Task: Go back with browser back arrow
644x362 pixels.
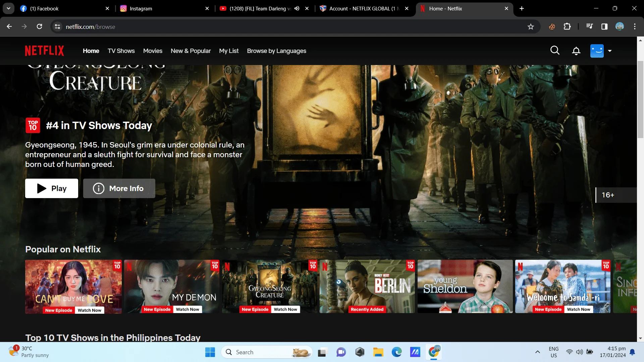Action: (9, 26)
